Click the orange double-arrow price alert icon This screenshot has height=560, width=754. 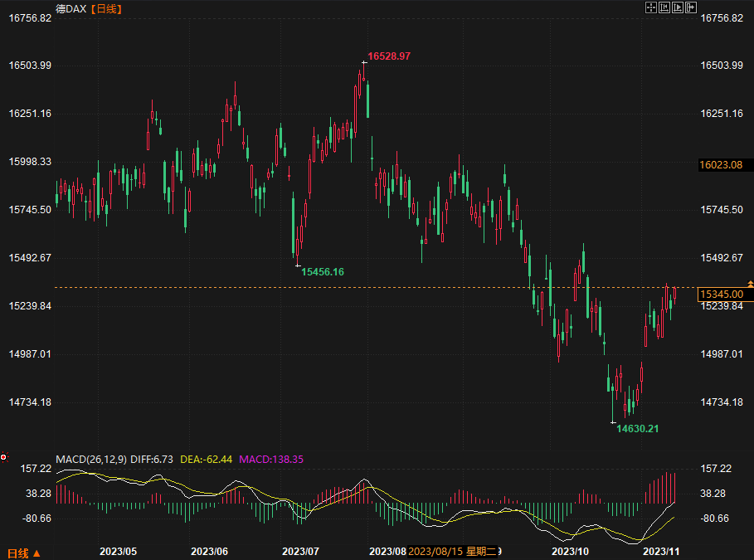pos(750,285)
